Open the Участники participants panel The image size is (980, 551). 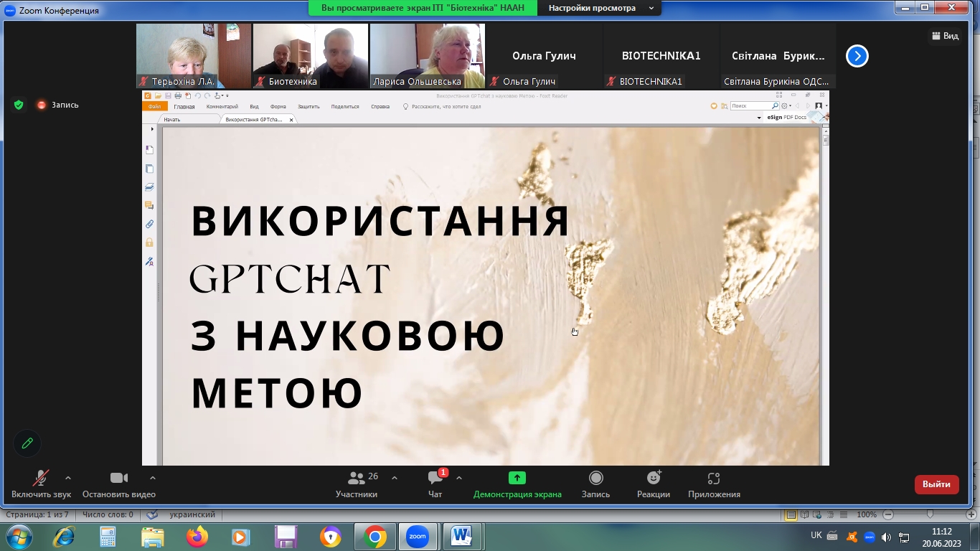pyautogui.click(x=357, y=484)
